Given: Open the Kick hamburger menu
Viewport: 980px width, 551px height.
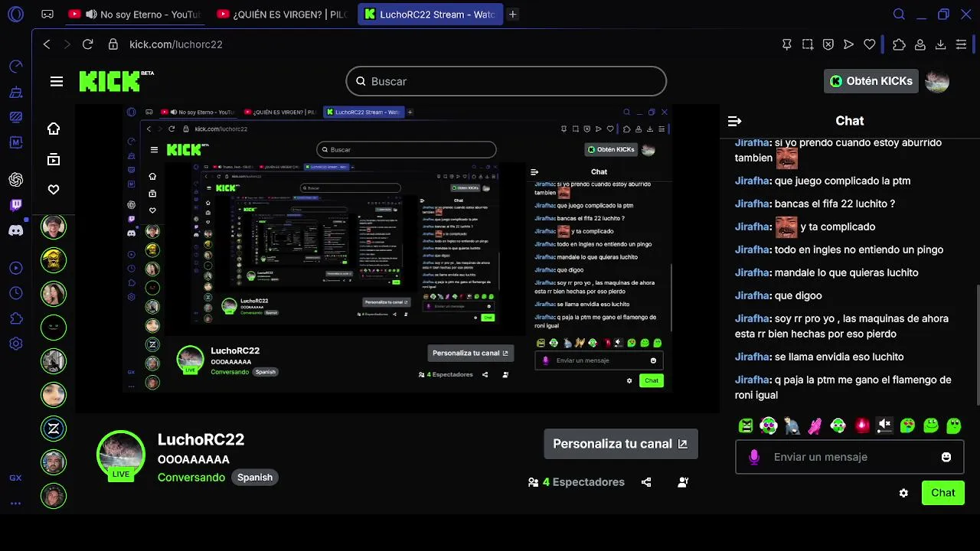Looking at the screenshot, I should click(x=57, y=81).
